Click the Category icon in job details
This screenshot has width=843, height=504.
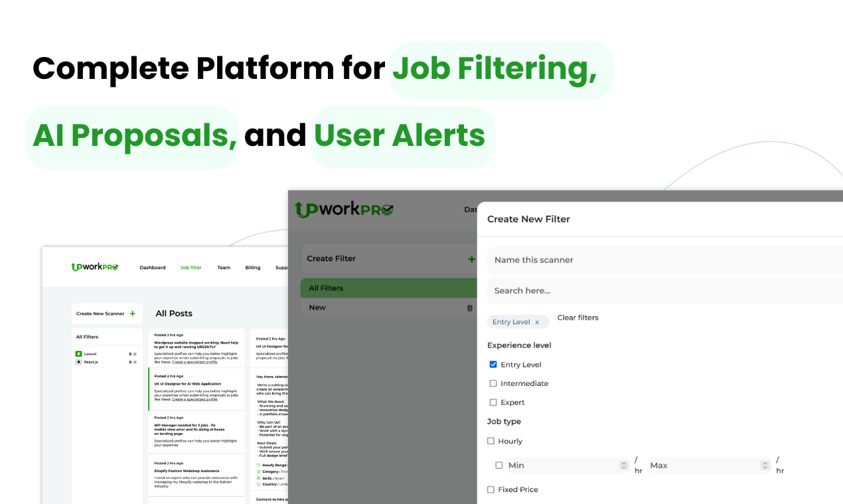click(x=259, y=472)
